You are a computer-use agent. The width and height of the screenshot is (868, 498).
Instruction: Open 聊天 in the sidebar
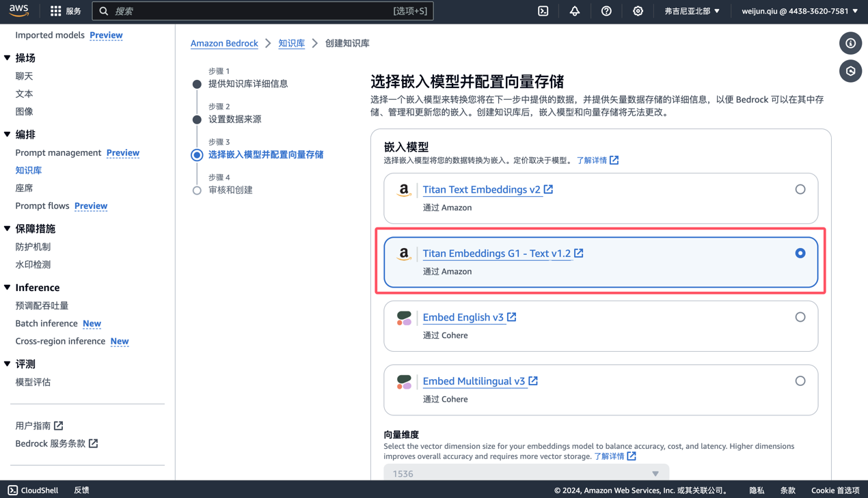[x=24, y=76]
